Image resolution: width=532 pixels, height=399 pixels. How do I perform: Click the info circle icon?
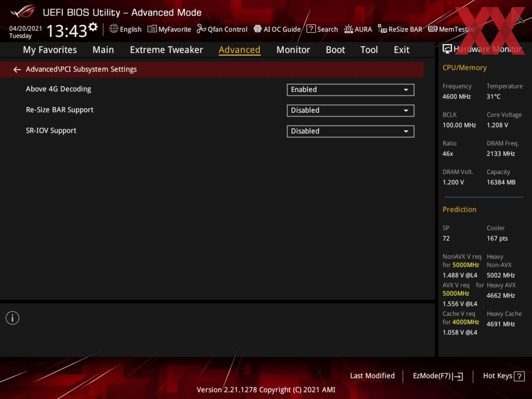point(13,318)
